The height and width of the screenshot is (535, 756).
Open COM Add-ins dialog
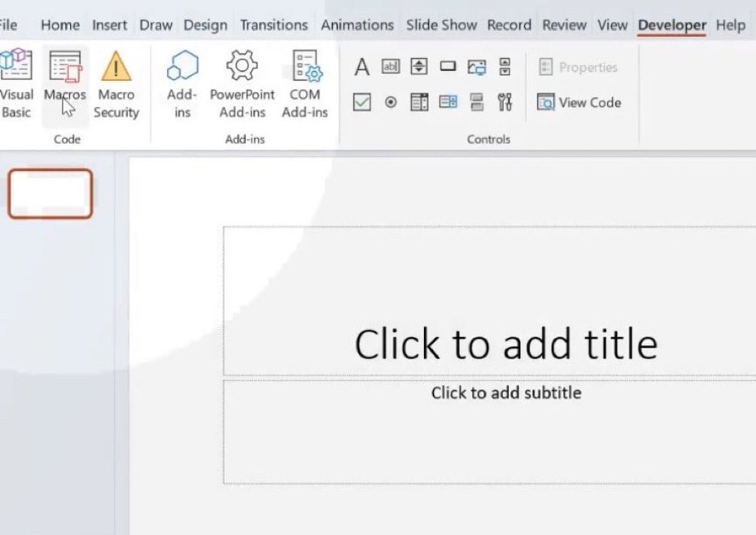click(305, 84)
